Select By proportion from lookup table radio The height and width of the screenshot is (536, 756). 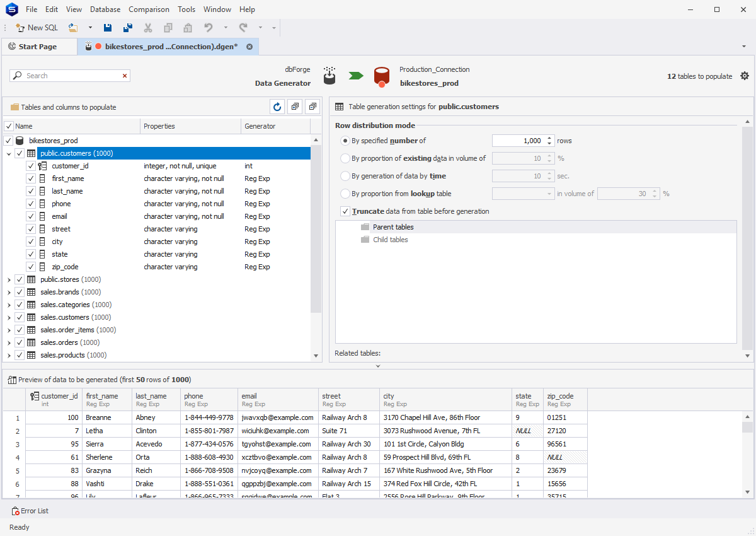click(345, 194)
